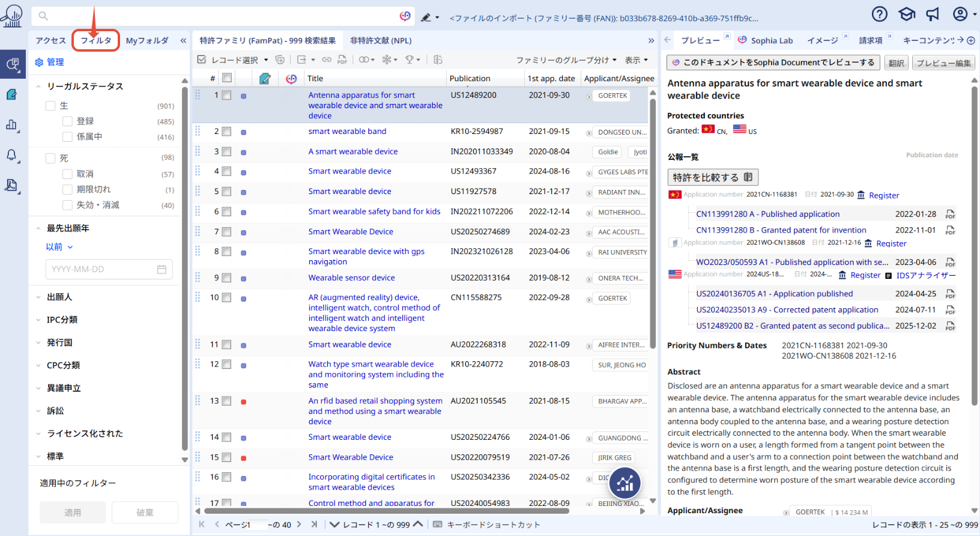Open the analytics chart icon in sidebar

(11, 125)
